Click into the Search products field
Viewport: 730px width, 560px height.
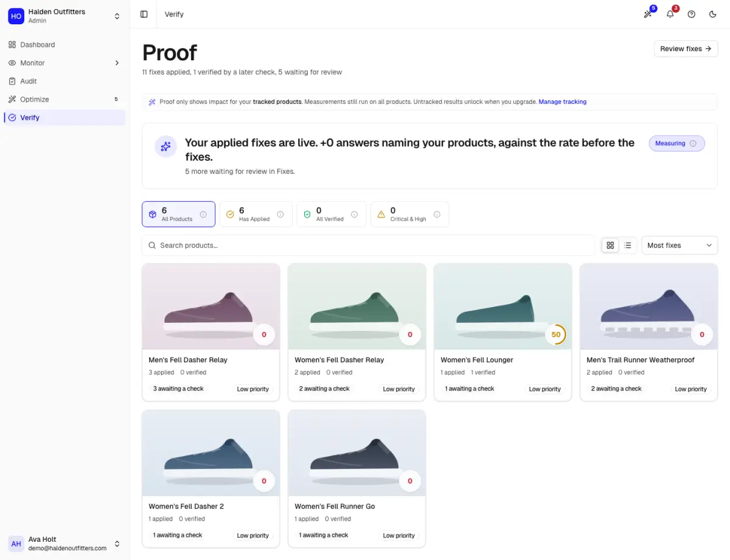tap(368, 245)
